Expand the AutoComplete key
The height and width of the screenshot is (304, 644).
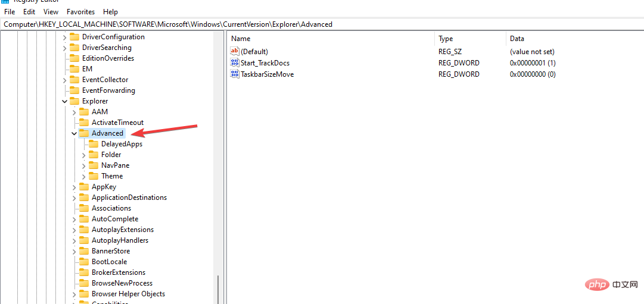[x=74, y=219]
